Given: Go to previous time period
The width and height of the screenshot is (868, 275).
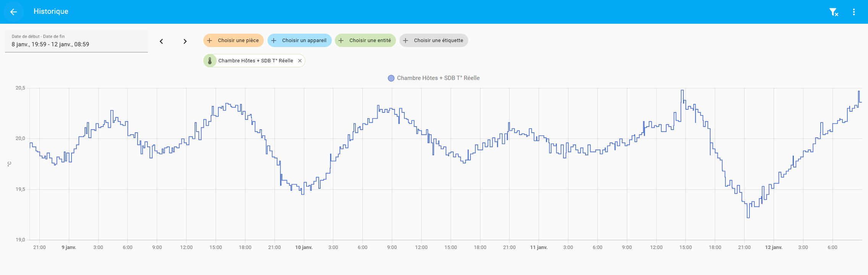Looking at the screenshot, I should point(161,41).
